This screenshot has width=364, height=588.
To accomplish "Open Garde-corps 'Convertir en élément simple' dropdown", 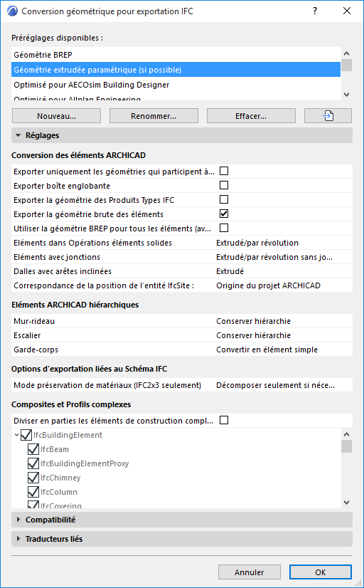I will [267, 350].
